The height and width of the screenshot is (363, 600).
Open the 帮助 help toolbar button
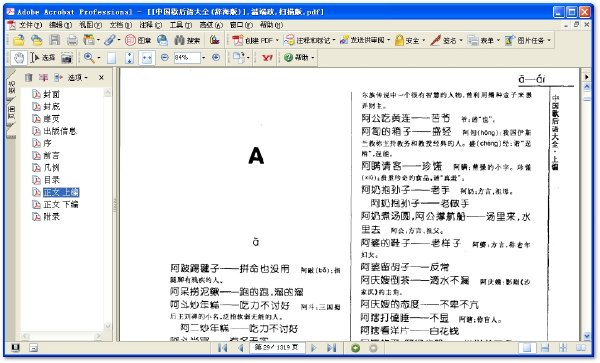(x=299, y=58)
